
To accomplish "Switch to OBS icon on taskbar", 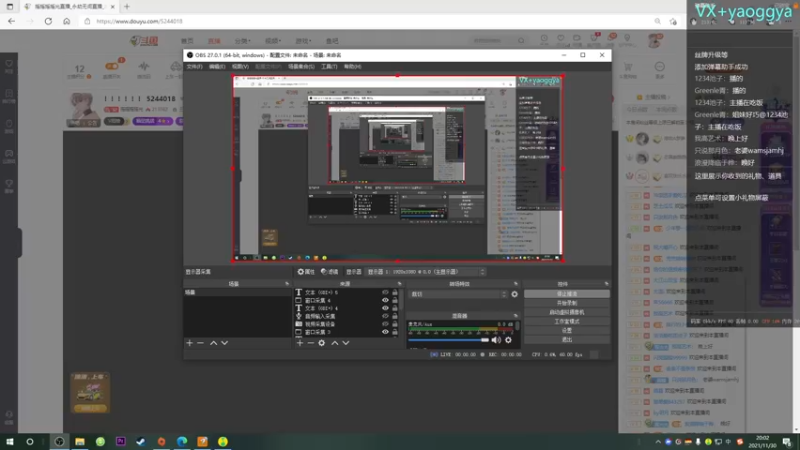I will [x=59, y=442].
